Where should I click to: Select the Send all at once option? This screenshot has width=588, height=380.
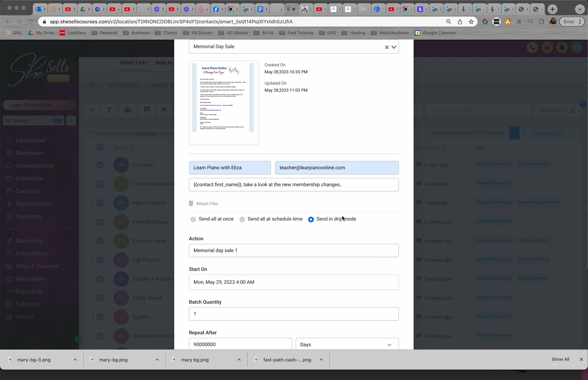193,219
